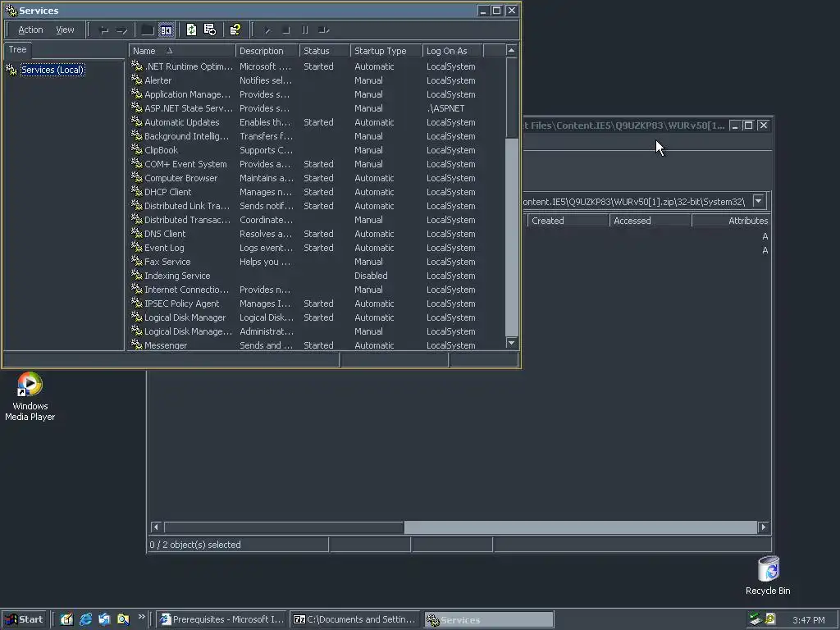Expand Quick Launch overflow chevron
Image resolution: width=840 pixels, height=630 pixels.
click(141, 617)
